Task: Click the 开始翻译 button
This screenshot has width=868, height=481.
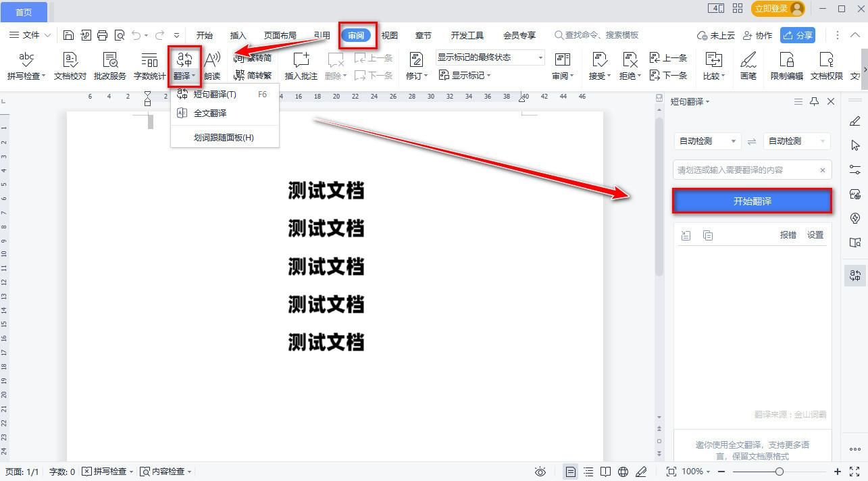Action: point(752,201)
